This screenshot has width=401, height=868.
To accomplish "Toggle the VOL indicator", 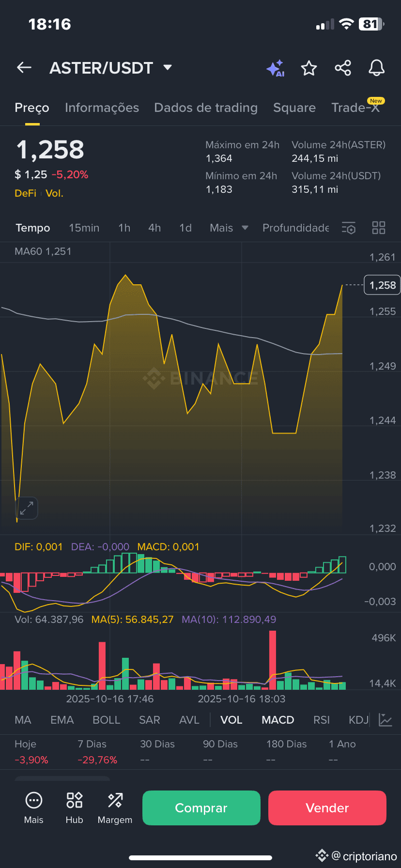I will point(231,720).
